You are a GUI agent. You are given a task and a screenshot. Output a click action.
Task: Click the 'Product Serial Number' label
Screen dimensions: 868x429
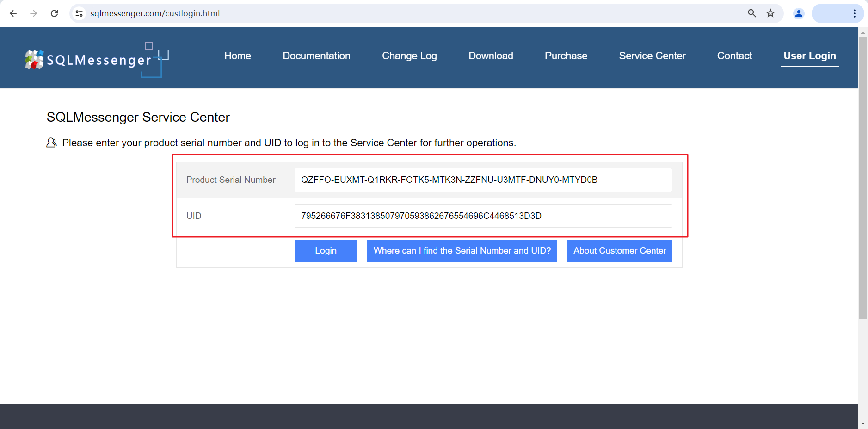pos(231,180)
